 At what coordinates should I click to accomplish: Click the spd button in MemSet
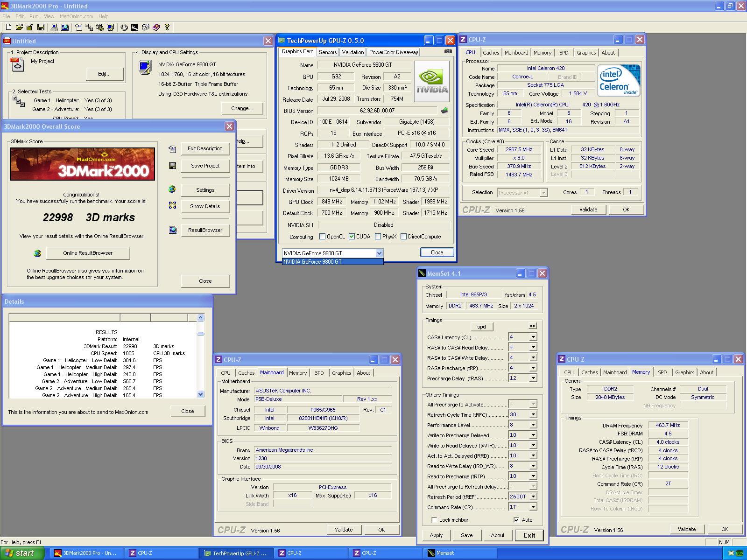tap(481, 327)
